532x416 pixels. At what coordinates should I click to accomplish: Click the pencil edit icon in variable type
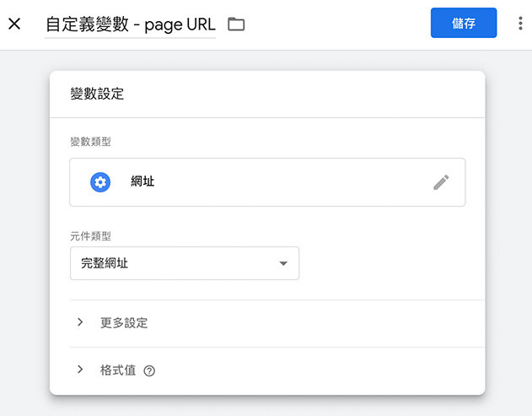click(441, 182)
